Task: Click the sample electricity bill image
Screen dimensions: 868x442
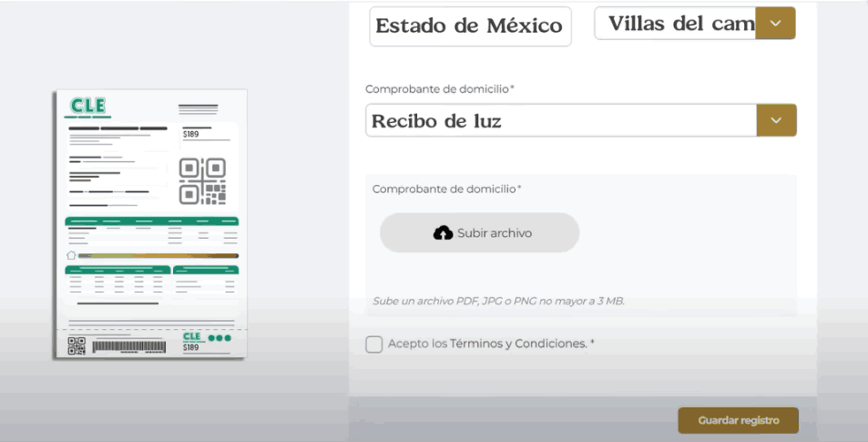Action: [x=150, y=224]
